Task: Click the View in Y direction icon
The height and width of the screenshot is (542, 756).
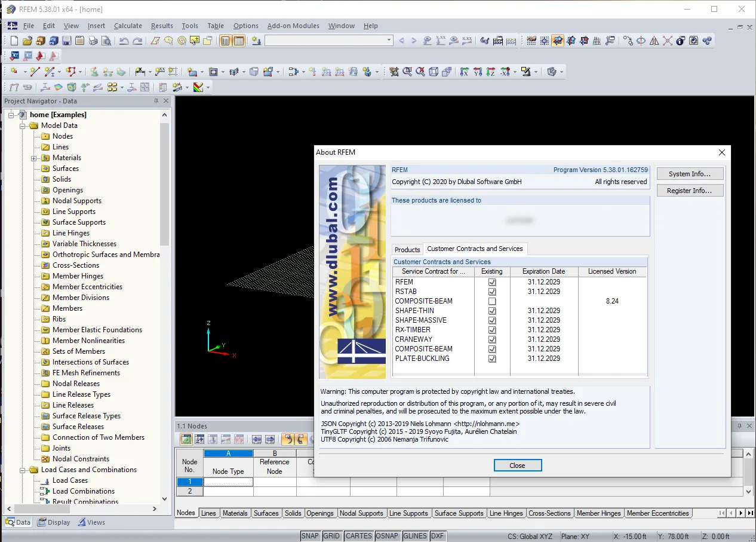Action: (478, 72)
